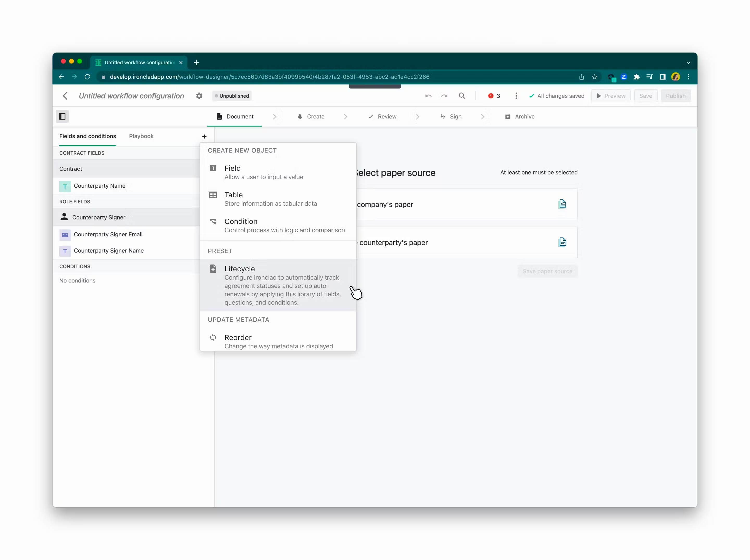
Task: Open the browser side panel icon
Action: click(x=662, y=77)
